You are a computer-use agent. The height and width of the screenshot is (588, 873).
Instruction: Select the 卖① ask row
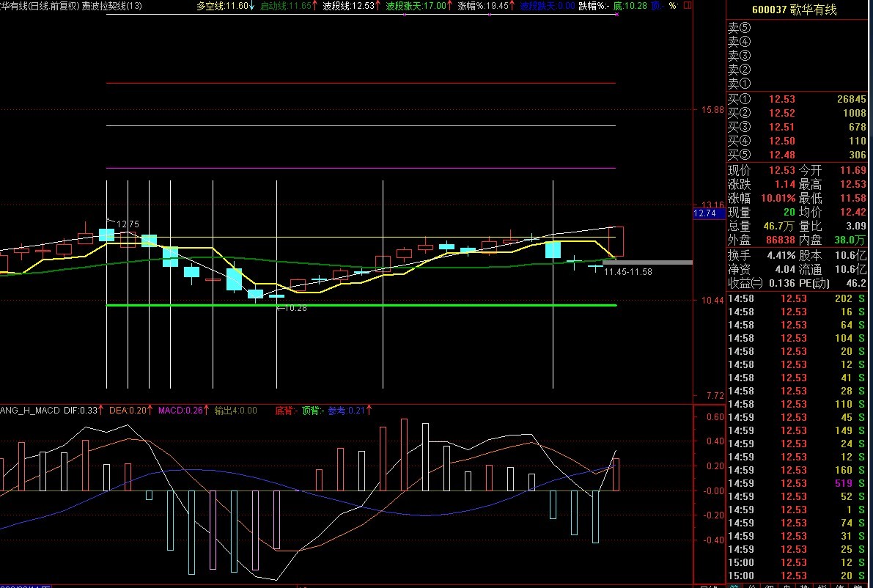coord(798,84)
